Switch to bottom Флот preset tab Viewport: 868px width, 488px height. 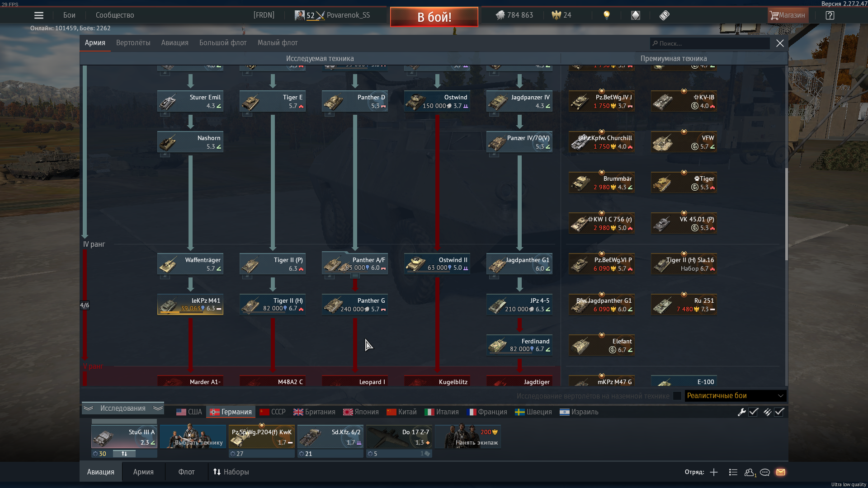[186, 472]
